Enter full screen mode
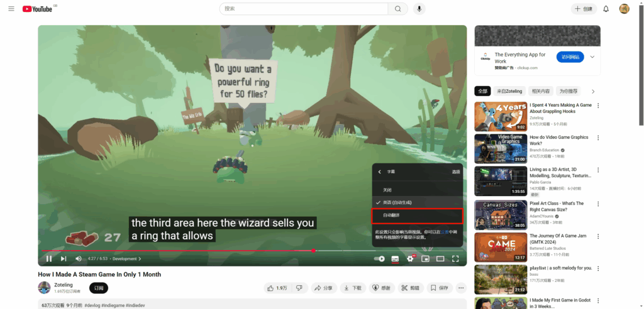 (x=455, y=259)
